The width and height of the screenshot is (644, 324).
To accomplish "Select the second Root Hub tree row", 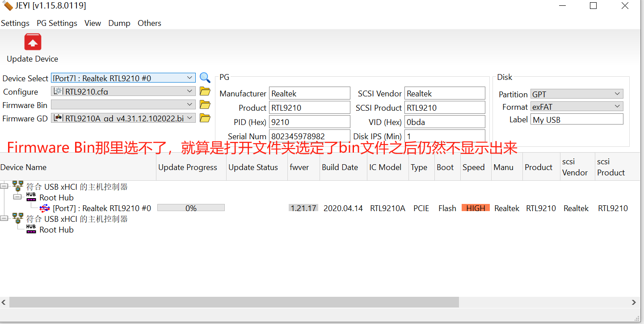I will pyautogui.click(x=56, y=229).
